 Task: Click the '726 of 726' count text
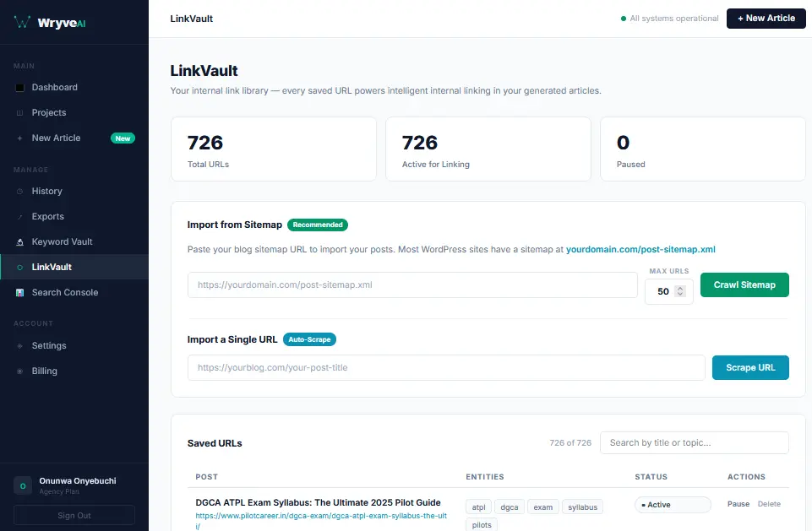(570, 443)
